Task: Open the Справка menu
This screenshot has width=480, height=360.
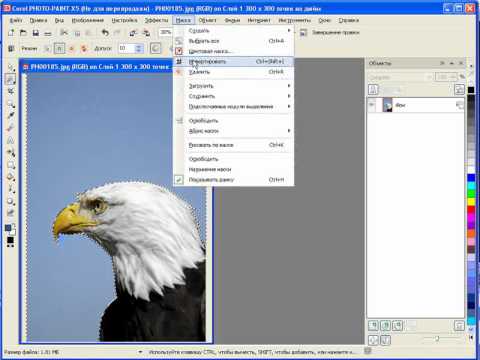Action: 349,20
